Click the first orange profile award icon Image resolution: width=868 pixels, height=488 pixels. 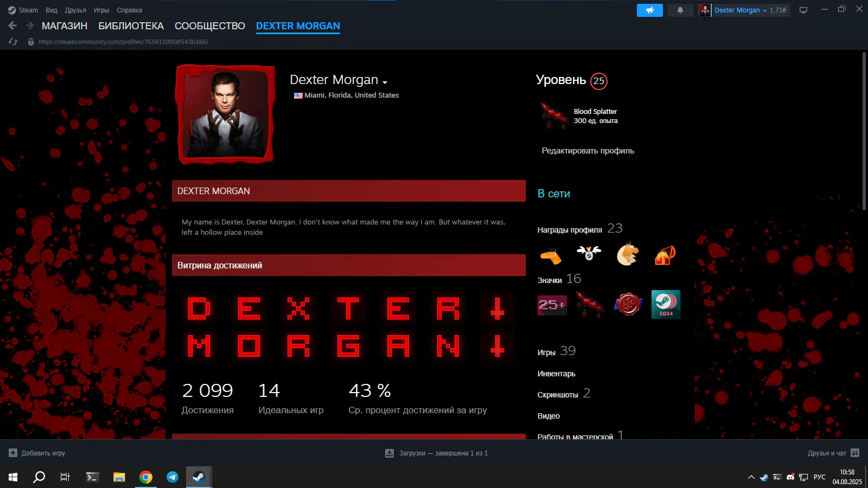point(551,255)
